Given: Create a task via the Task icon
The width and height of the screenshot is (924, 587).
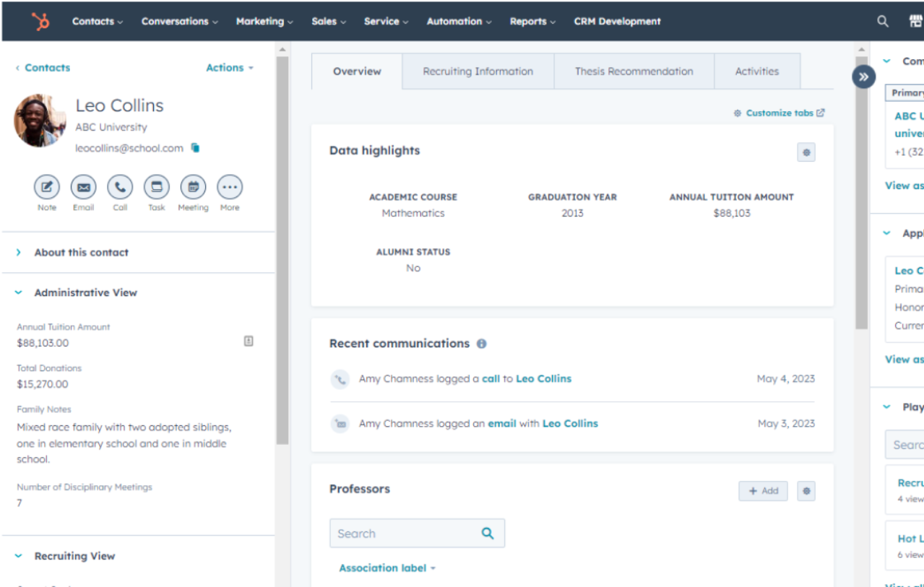Looking at the screenshot, I should pyautogui.click(x=156, y=188).
